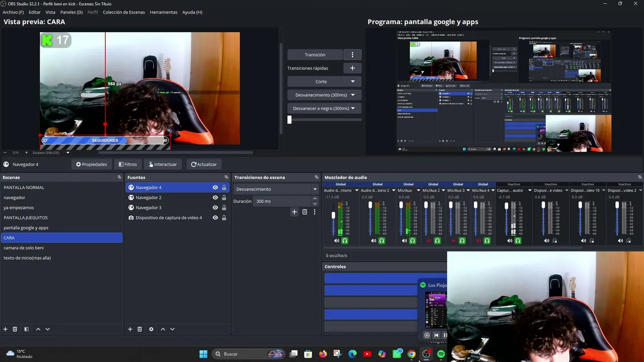Click the transition T-bar slider handle
Viewport: 644px width, 362px height.
[289, 120]
